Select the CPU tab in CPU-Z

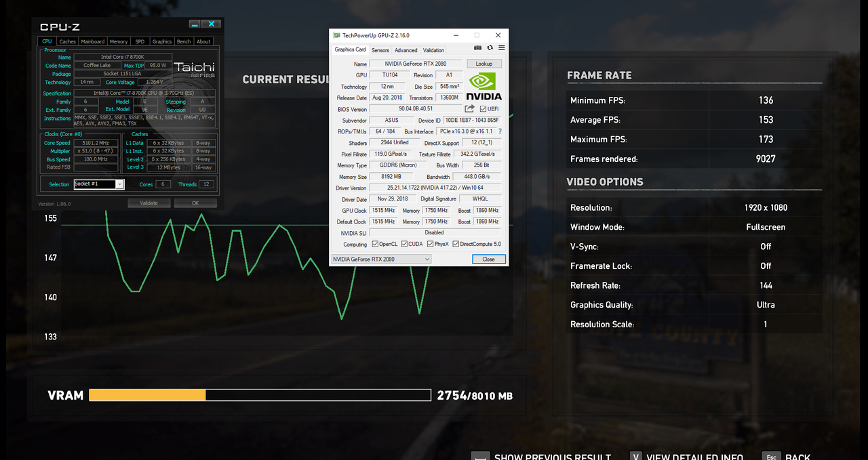pos(47,41)
